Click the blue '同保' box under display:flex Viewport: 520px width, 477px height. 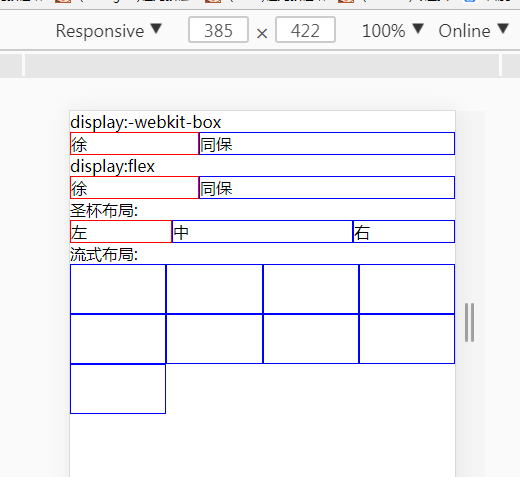click(327, 188)
